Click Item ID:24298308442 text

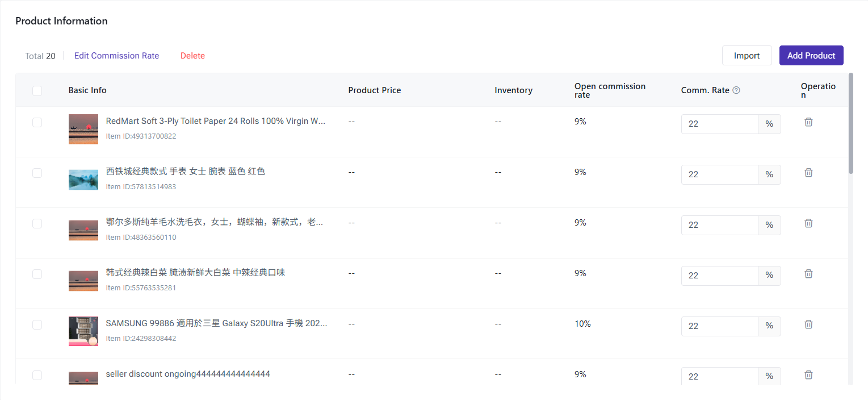tap(141, 339)
